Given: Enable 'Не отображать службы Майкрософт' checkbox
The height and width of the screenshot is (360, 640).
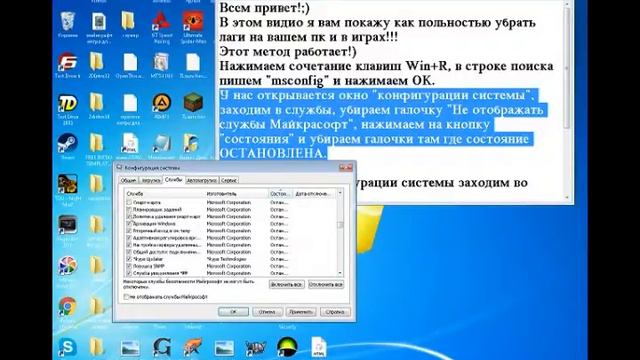Looking at the screenshot, I should pos(126,297).
